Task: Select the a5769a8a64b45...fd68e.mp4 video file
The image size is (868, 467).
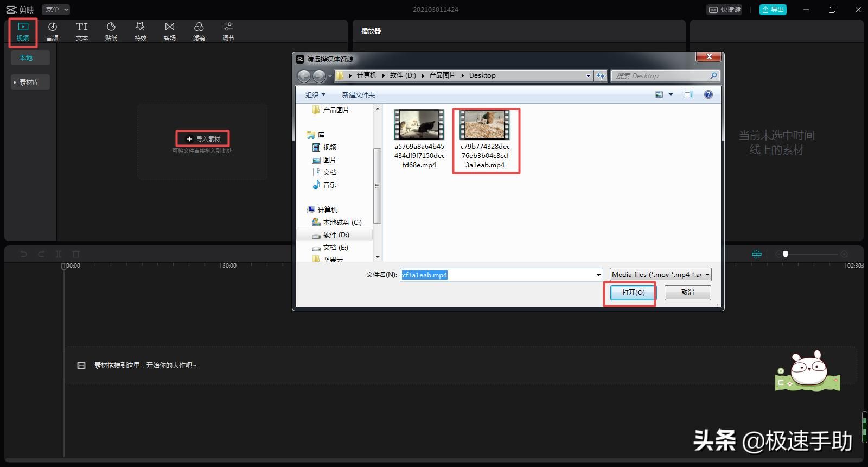Action: (419, 140)
